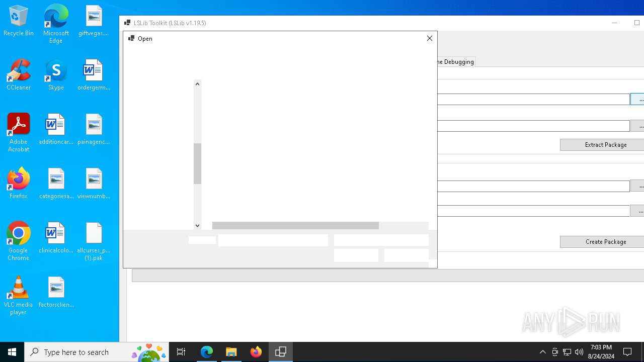
Task: Open the volume control in system tray
Action: [579, 352]
